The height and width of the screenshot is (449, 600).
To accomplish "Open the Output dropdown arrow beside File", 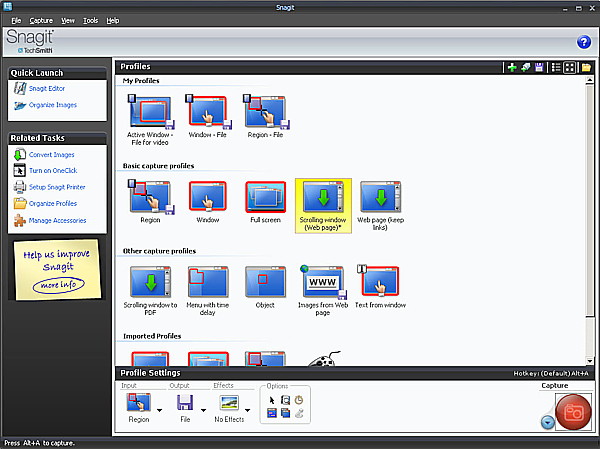I will 203,410.
